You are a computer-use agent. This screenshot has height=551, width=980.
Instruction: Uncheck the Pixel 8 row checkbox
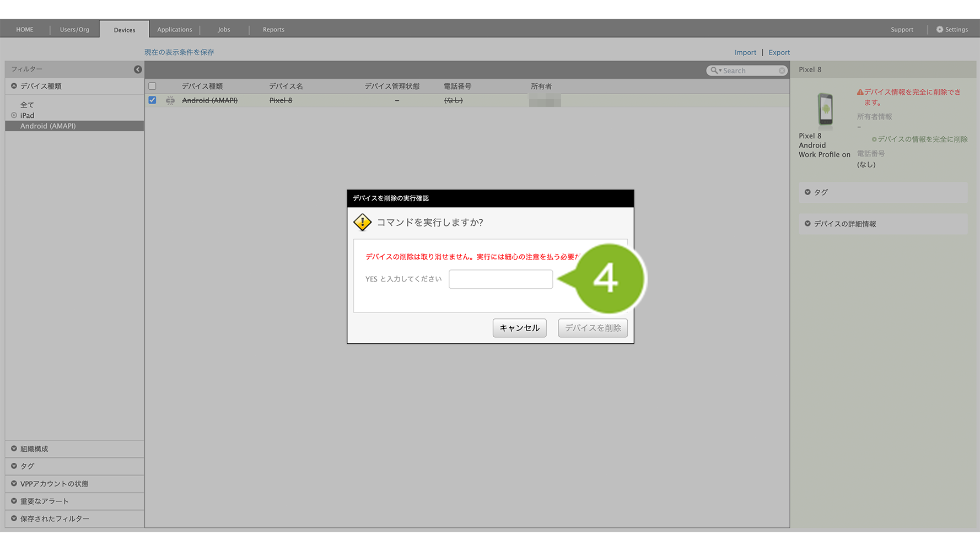(x=153, y=100)
